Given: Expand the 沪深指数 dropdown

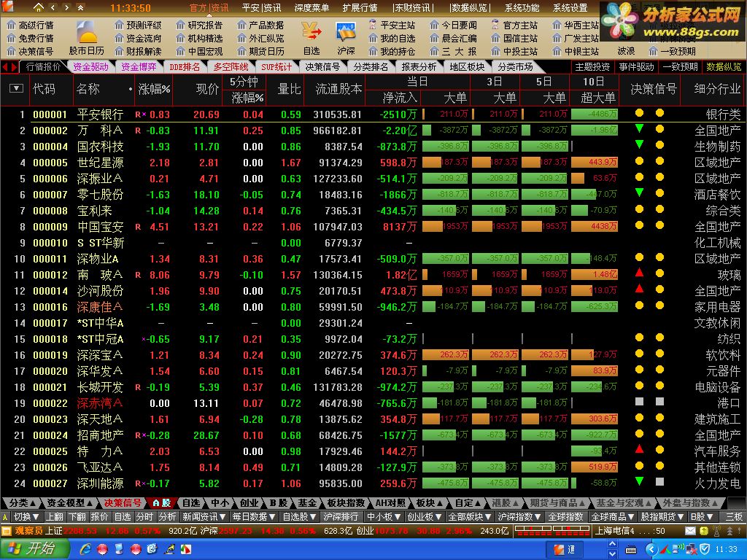Looking at the screenshot, I should coord(519,517).
